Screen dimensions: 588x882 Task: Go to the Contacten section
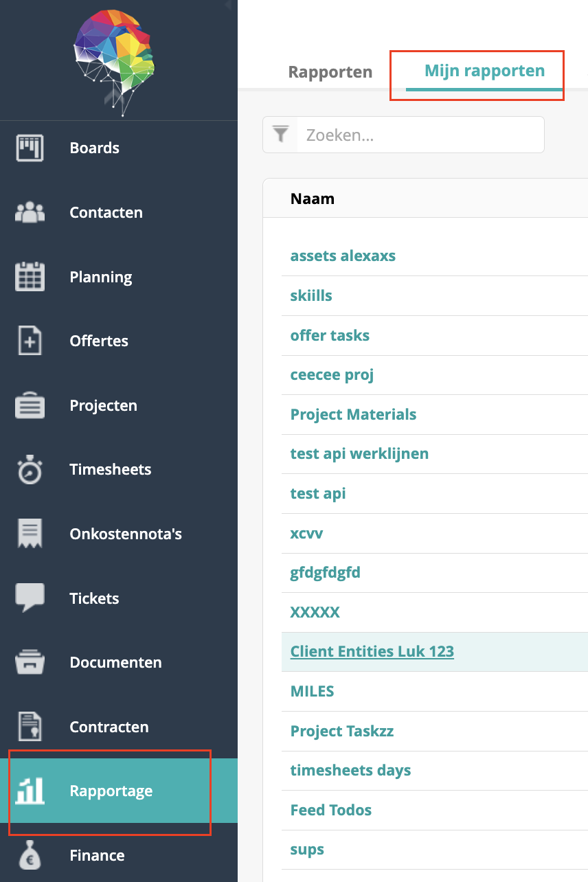106,212
